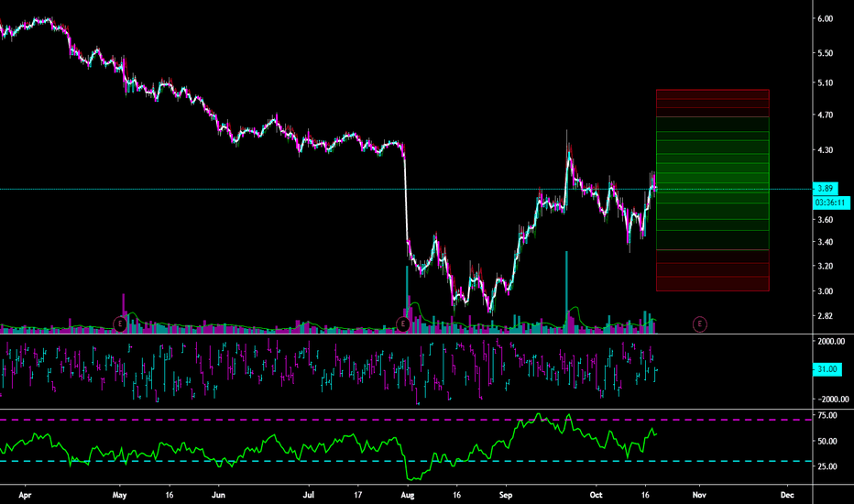The width and height of the screenshot is (854, 504).
Task: Click the 2.82 price axis label
Action: (825, 316)
